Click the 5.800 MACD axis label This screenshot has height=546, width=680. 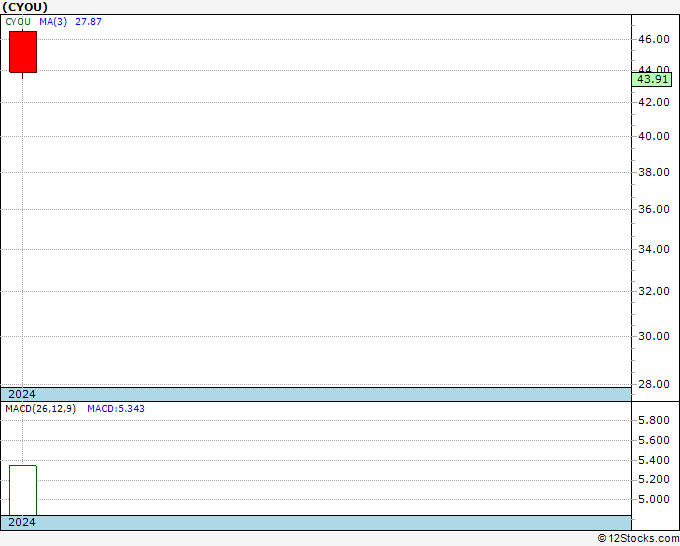click(654, 420)
